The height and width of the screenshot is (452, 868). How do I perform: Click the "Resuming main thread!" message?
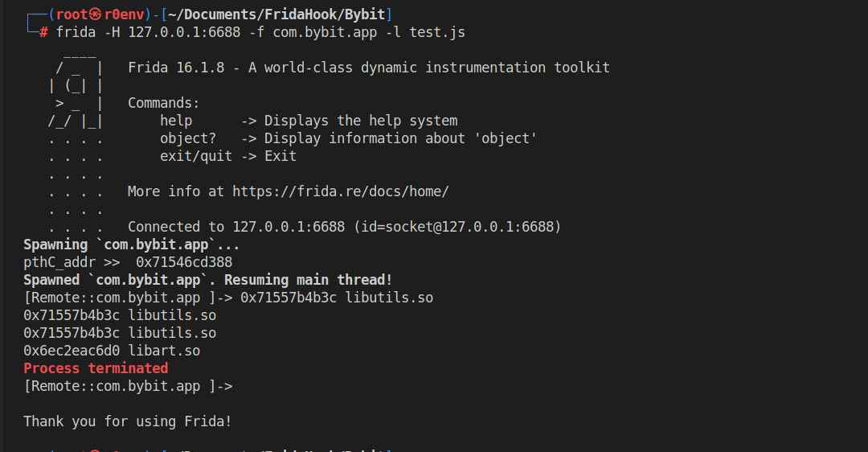[x=309, y=280]
